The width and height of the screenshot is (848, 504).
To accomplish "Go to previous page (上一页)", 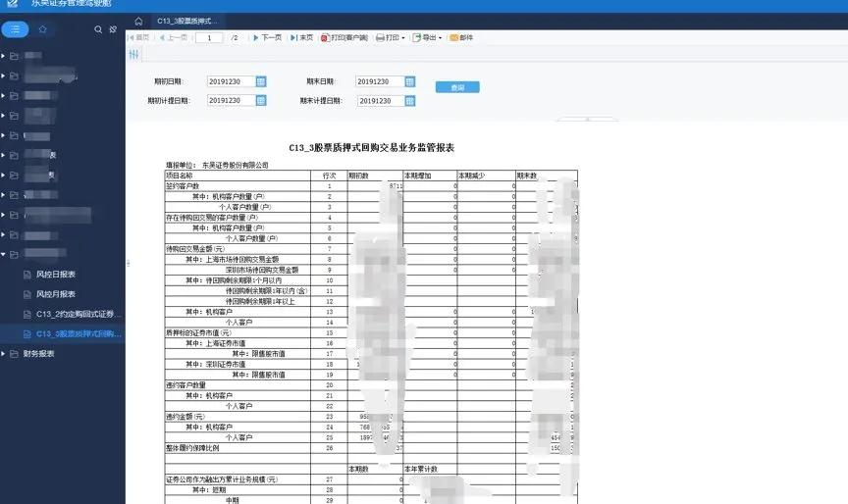I will tap(173, 38).
